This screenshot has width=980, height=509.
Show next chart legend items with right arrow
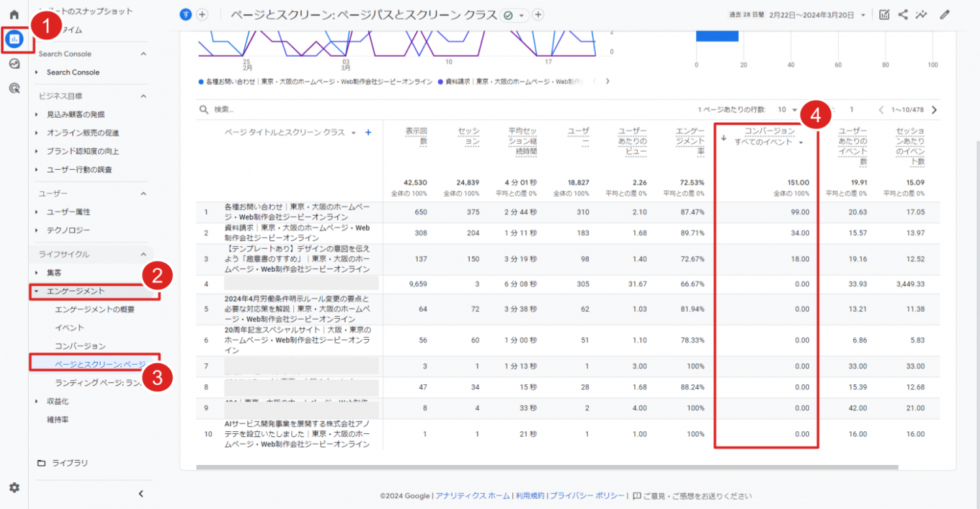click(608, 81)
